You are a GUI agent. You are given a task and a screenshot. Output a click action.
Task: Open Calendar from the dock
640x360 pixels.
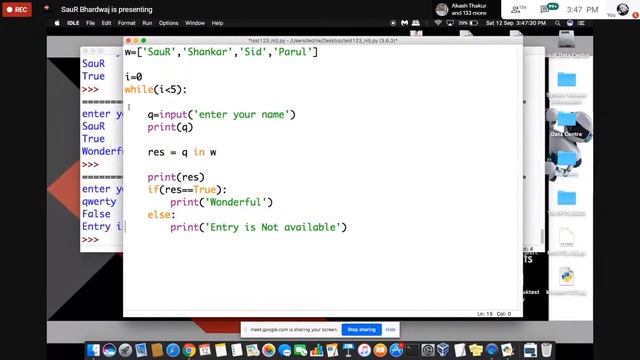click(205, 350)
